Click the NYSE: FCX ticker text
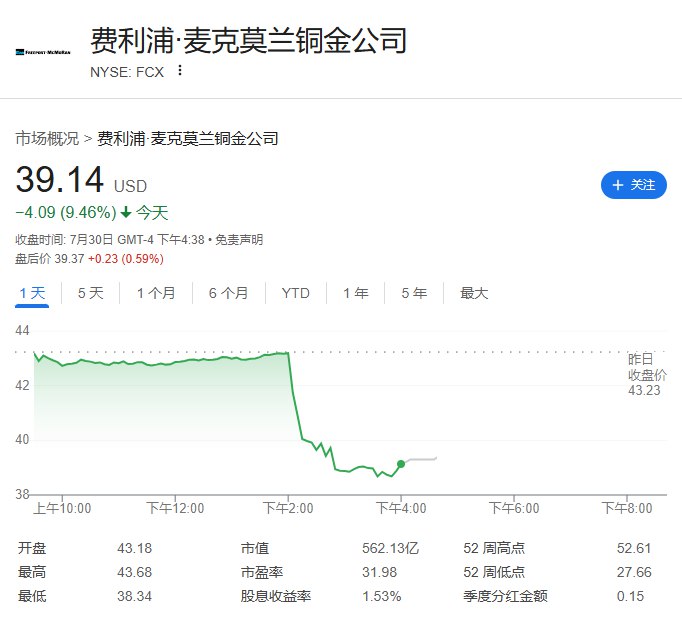Image resolution: width=682 pixels, height=623 pixels. tap(127, 72)
